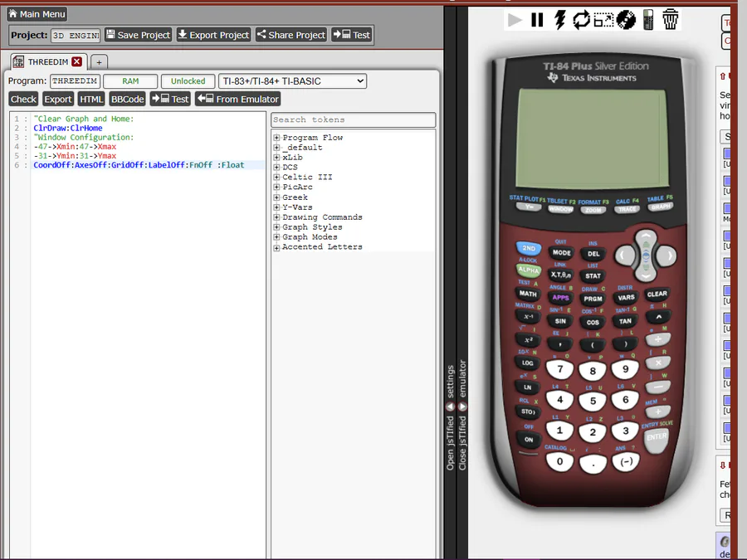Close the THREEDIM tab
The height and width of the screenshot is (560, 747).
[x=76, y=62]
